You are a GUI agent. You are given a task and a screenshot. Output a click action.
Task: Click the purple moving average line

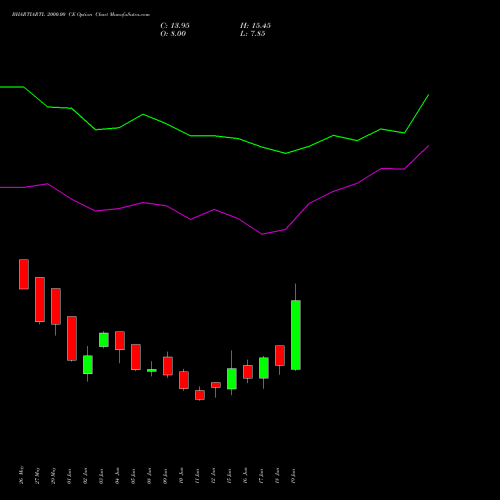pos(214,210)
